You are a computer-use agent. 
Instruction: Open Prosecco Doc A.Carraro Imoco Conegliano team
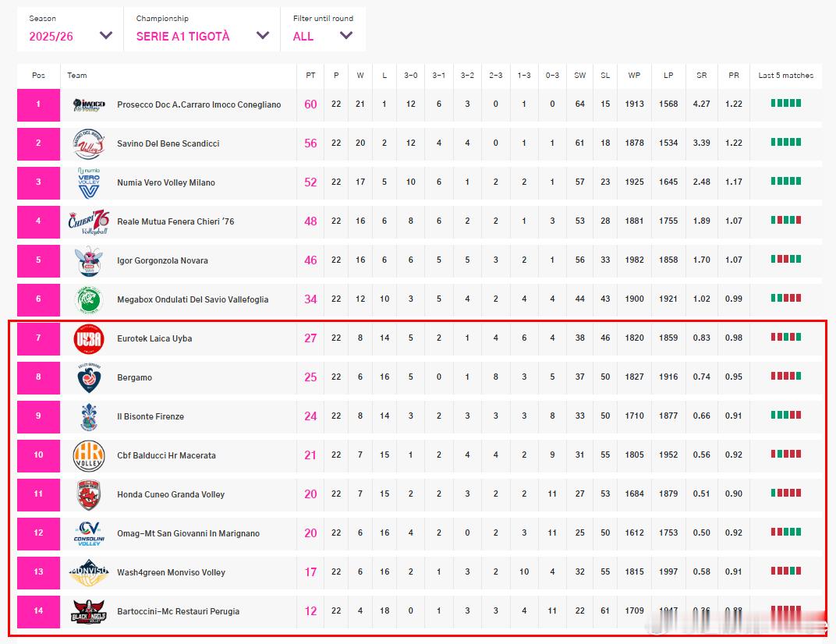click(x=199, y=104)
